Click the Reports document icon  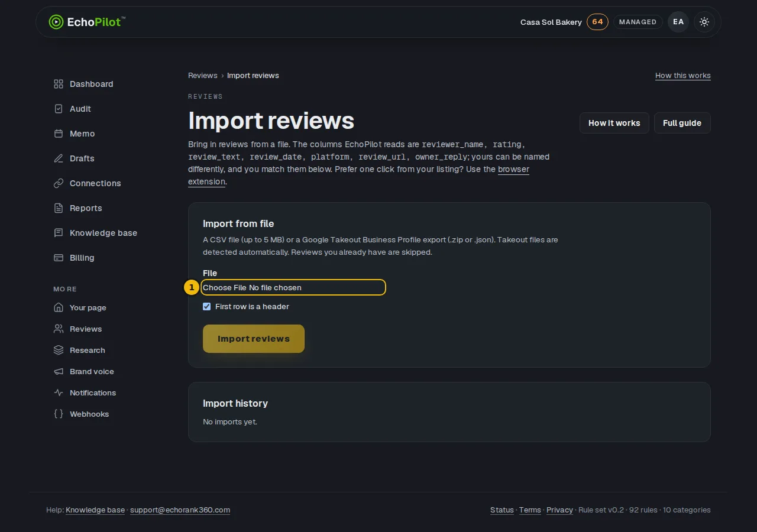(58, 208)
